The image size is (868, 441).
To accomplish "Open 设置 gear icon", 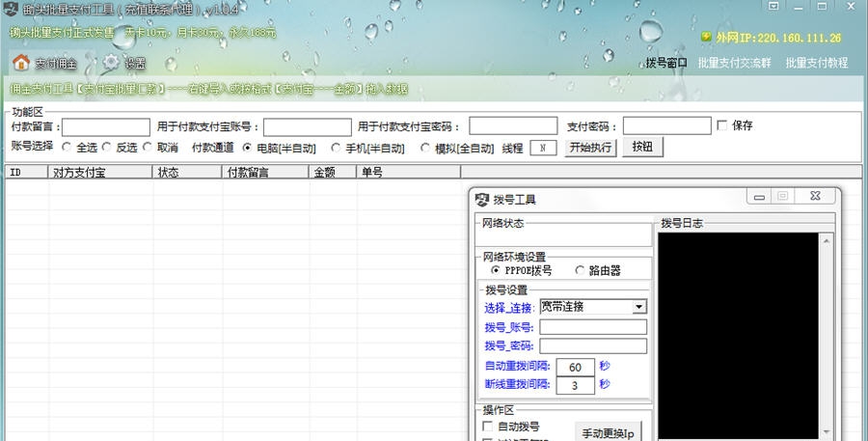I will (112, 64).
